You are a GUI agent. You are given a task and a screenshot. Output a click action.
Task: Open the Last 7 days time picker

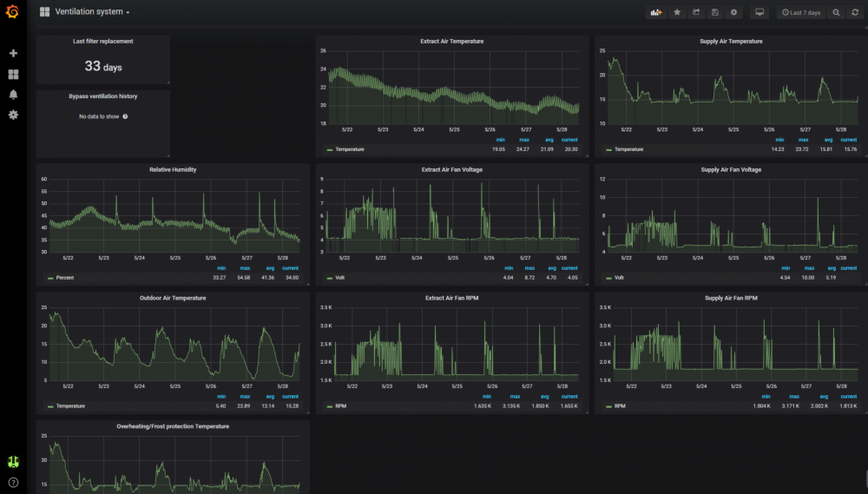[800, 12]
